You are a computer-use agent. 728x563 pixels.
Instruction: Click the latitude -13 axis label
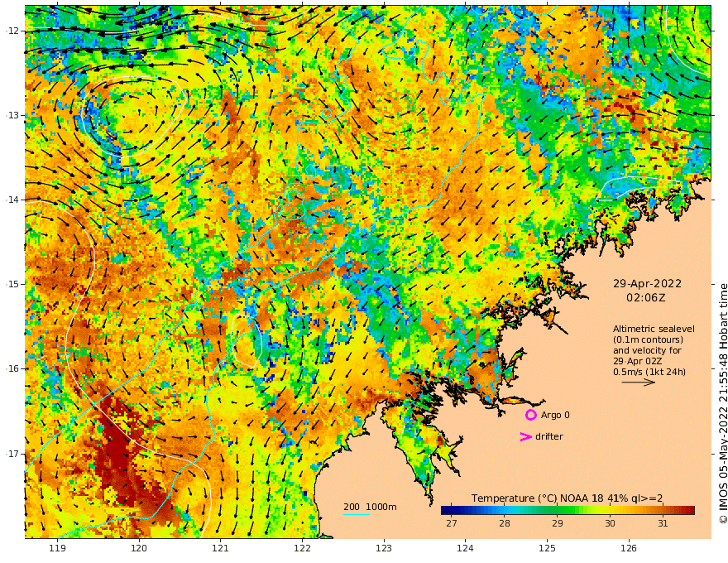[x=12, y=115]
